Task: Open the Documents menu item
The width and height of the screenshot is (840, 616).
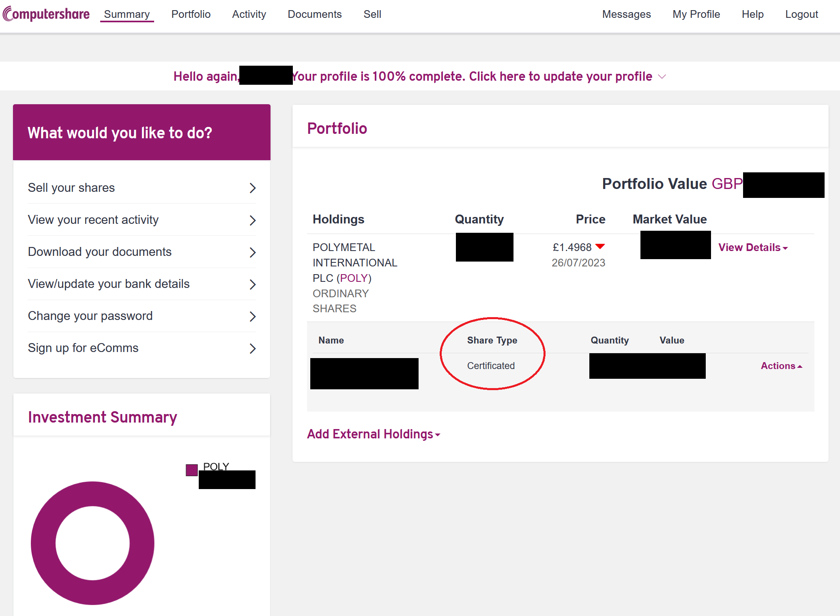Action: 314,14
